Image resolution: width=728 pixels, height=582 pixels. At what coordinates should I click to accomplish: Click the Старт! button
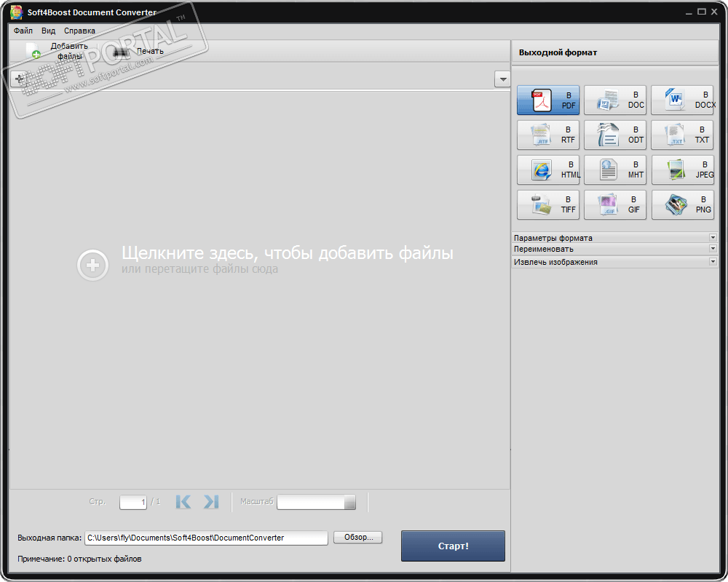click(453, 546)
